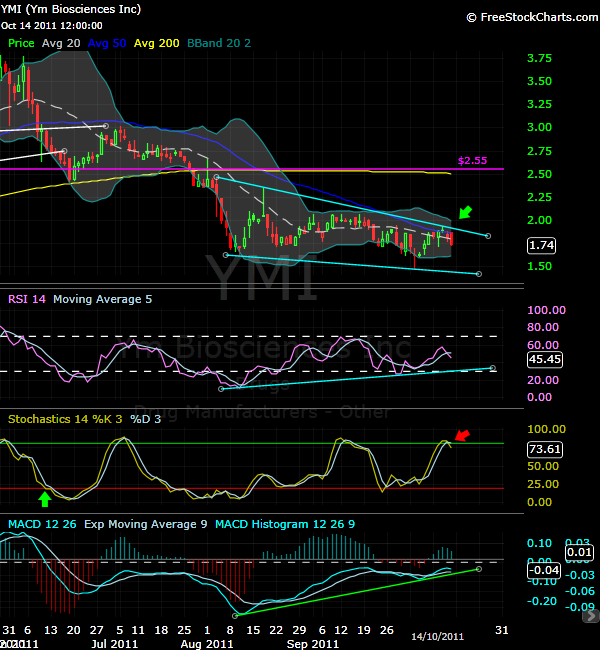Select the Stochastics 14 %K 3 label
This screenshot has width=600, height=650.
65,419
